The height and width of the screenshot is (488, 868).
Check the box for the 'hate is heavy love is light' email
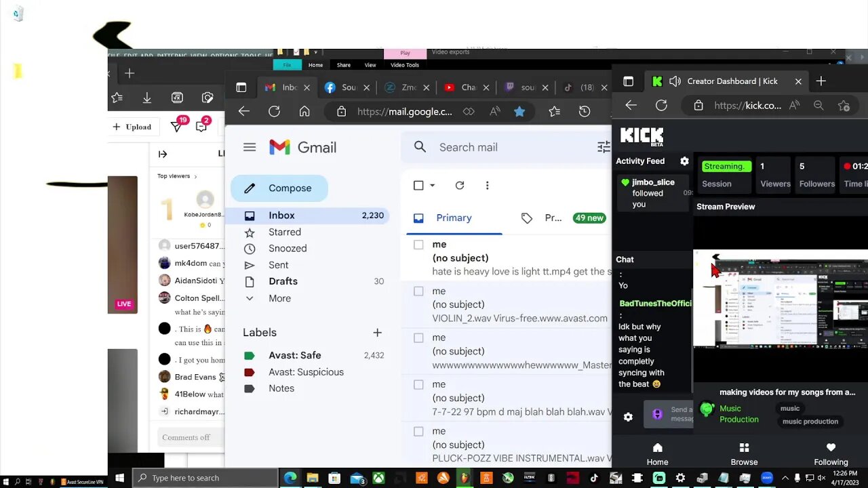click(x=418, y=245)
